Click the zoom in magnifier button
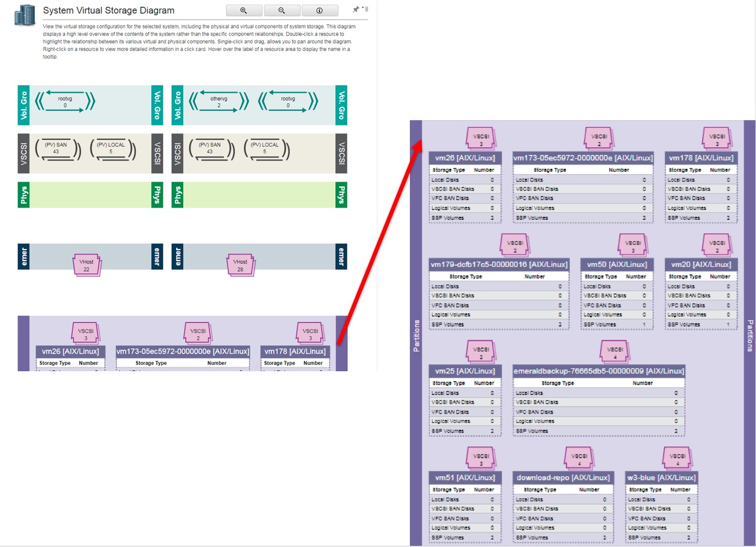Viewport: 756px width, 547px height. [x=243, y=10]
